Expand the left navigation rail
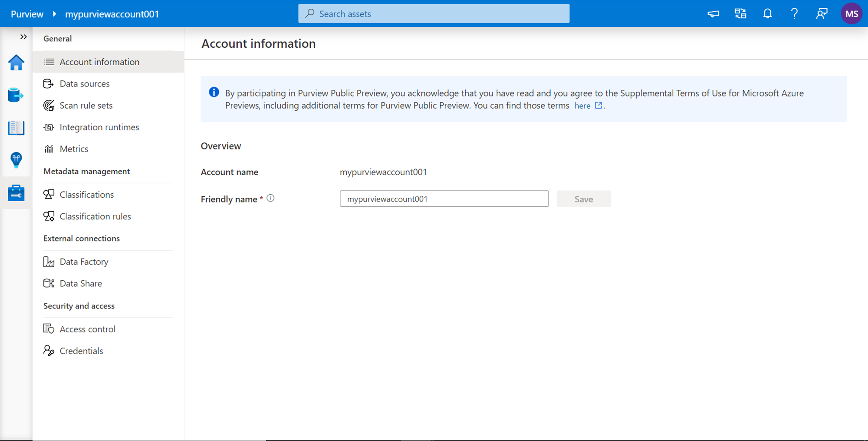 point(23,37)
